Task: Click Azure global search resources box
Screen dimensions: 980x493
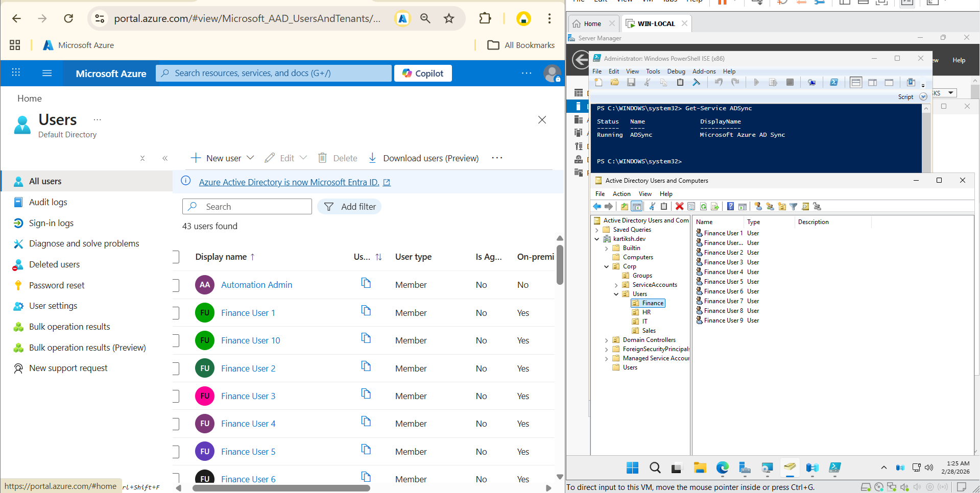Action: [x=274, y=73]
